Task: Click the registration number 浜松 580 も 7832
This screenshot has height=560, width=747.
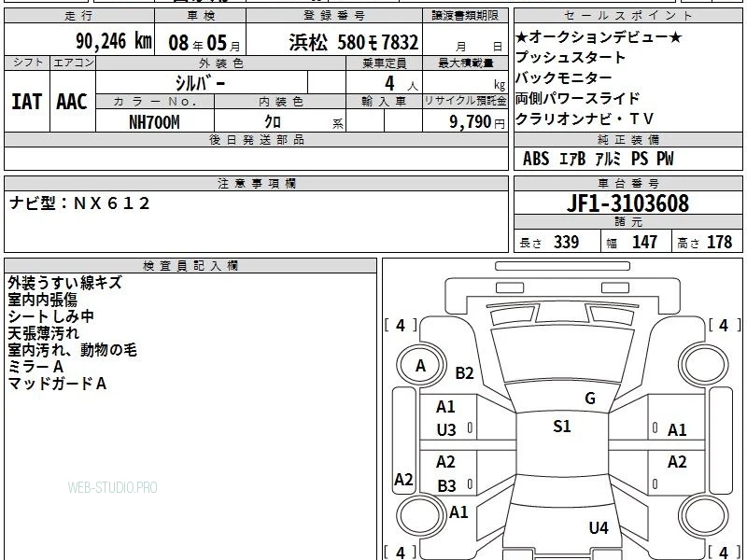Action: pos(354,43)
